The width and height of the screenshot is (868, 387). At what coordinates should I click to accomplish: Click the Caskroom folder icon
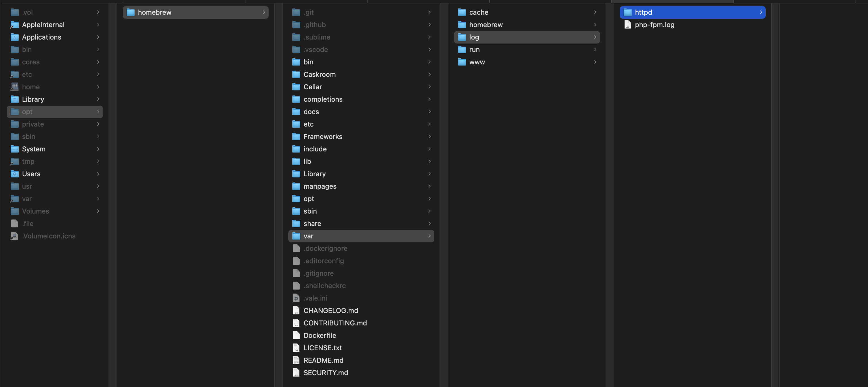point(296,74)
